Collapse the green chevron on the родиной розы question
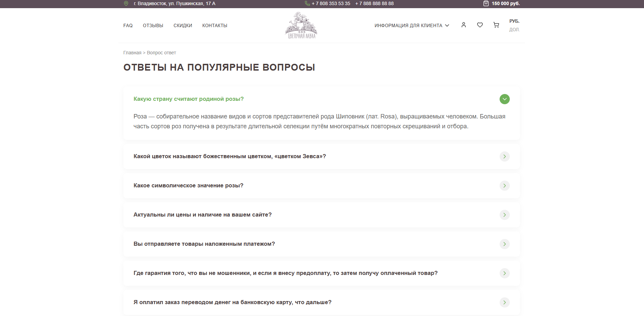The height and width of the screenshot is (316, 644). tap(505, 99)
